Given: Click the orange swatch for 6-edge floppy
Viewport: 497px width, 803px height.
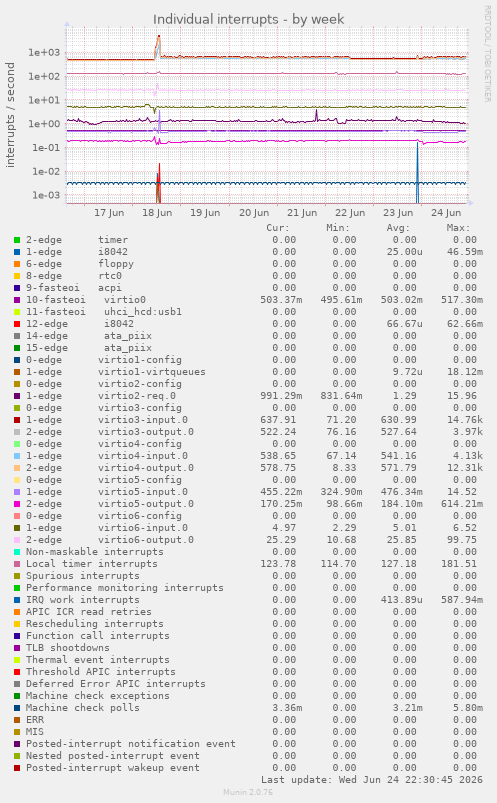Looking at the screenshot, I should 17,264.
